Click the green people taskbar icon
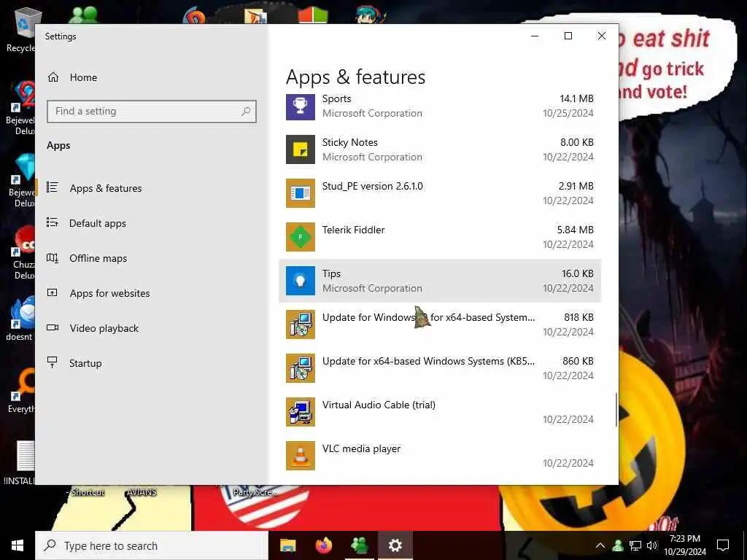Screen dimensions: 747x560 pos(360,545)
